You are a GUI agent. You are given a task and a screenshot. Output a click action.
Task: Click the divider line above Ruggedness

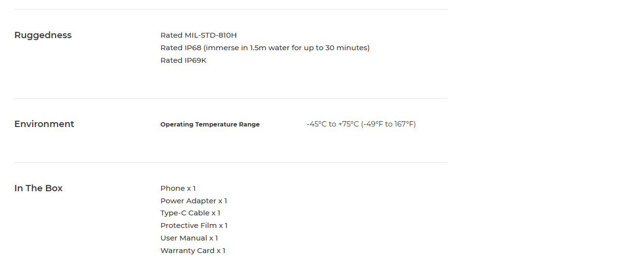point(231,9)
